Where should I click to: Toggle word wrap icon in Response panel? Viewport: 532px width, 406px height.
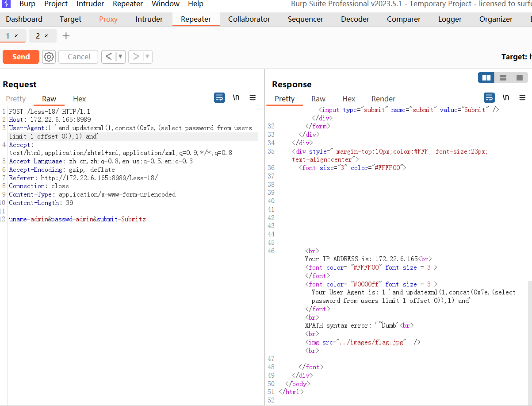point(489,98)
